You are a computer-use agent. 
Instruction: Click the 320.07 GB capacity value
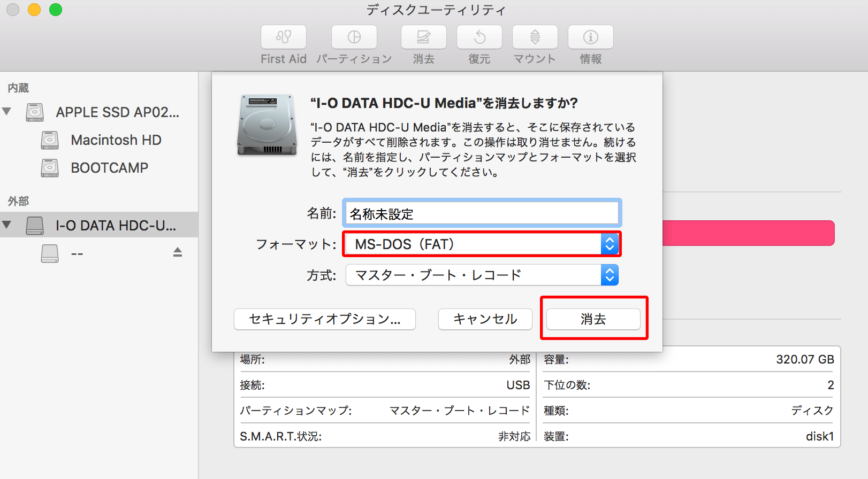(x=805, y=359)
